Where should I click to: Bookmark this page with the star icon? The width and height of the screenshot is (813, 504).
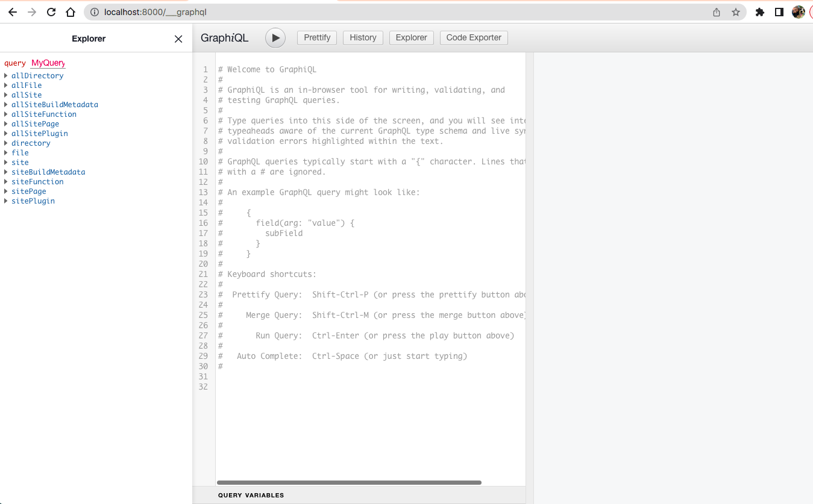pyautogui.click(x=736, y=12)
